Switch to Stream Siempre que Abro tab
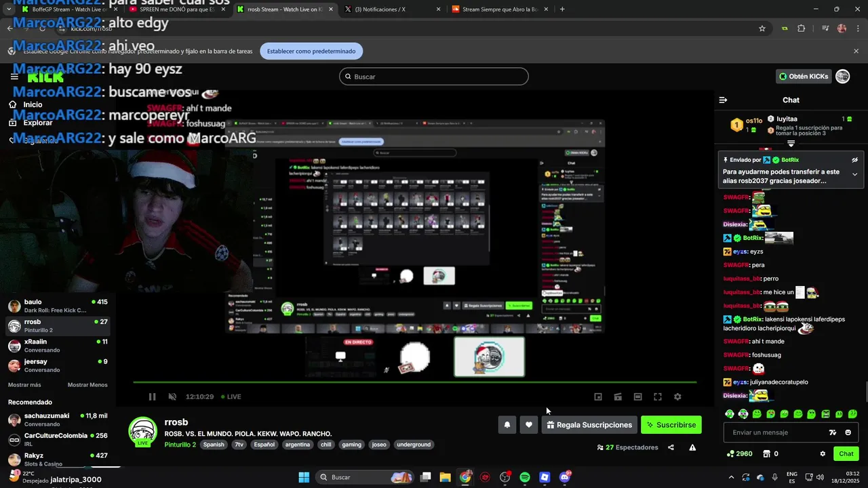The width and height of the screenshot is (868, 488). click(x=500, y=9)
